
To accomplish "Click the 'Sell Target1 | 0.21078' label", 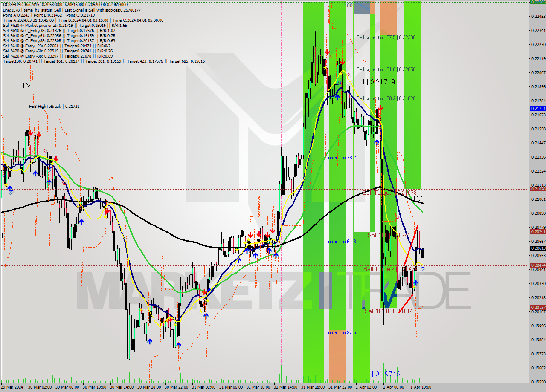I will pos(389,193).
